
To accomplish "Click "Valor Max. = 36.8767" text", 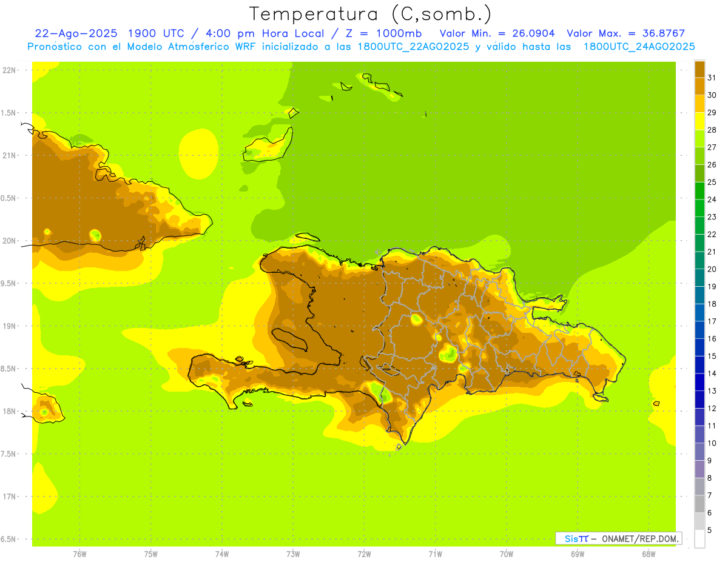I will coord(625,33).
